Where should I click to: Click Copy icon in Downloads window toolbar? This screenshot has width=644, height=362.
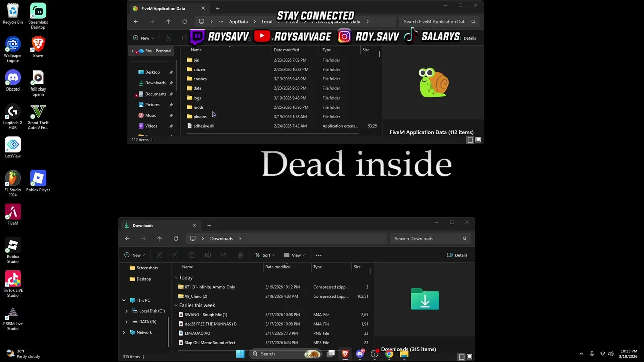pyautogui.click(x=176, y=255)
